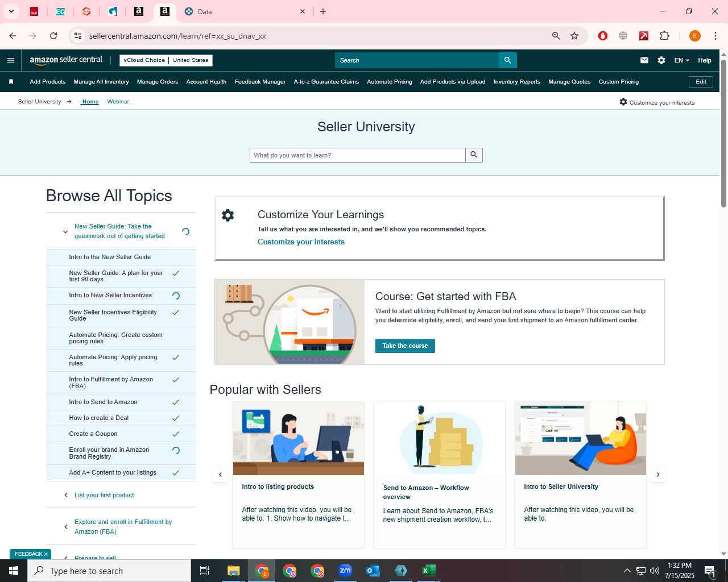
Task: Open Outlook from the taskbar
Action: point(373,571)
